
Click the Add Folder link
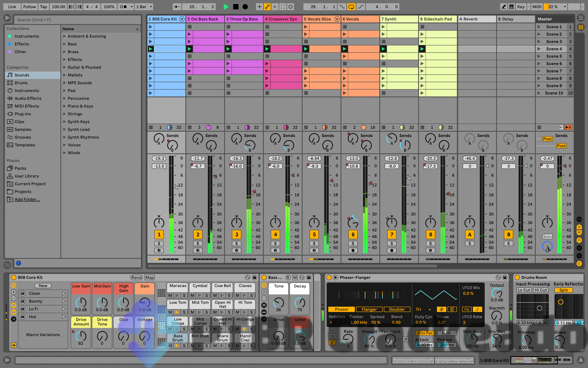(x=27, y=199)
